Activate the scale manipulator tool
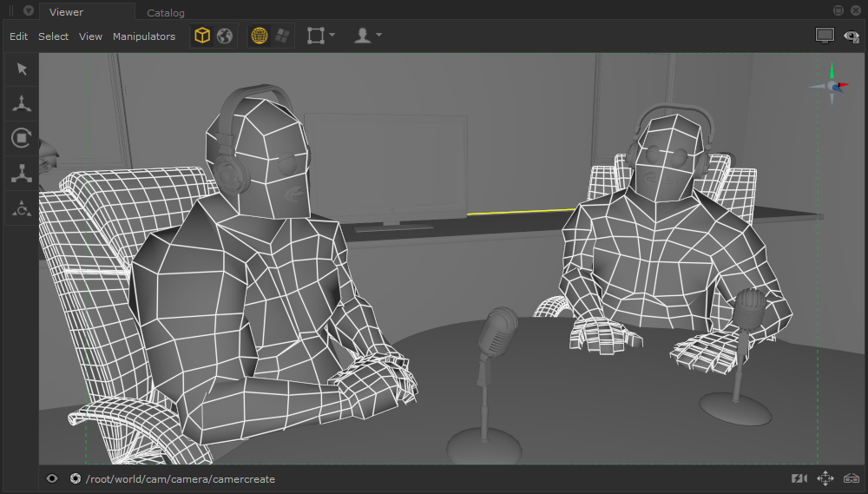This screenshot has width=868, height=494. (x=22, y=174)
